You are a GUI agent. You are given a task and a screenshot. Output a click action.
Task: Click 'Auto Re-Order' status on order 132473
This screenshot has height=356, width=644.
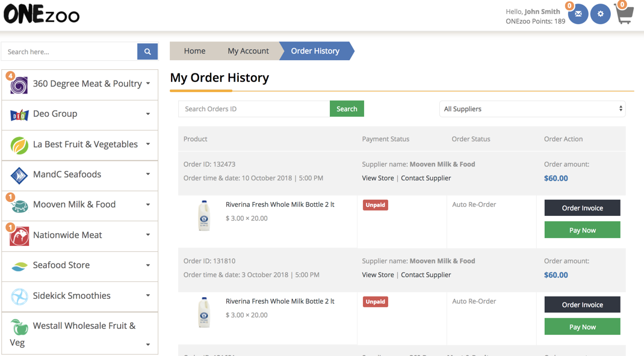pyautogui.click(x=474, y=204)
